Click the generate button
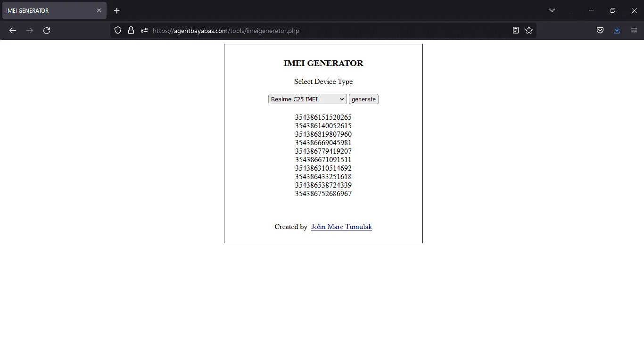This screenshot has height=362, width=644. [363, 99]
